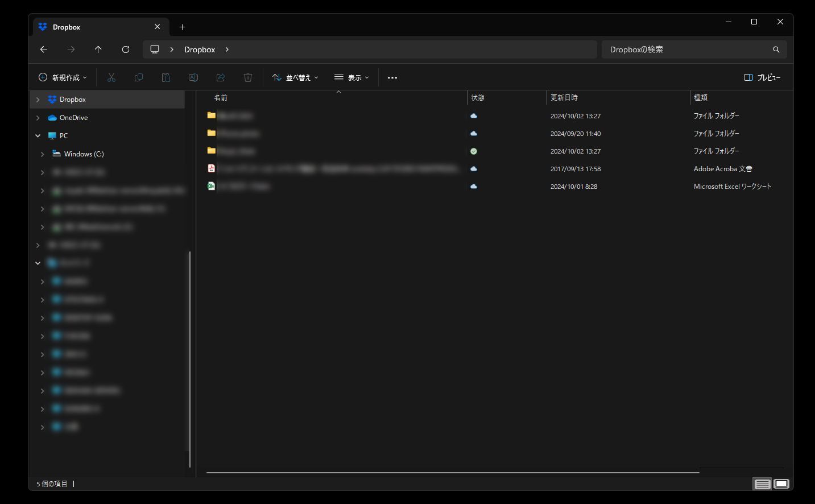The width and height of the screenshot is (815, 504).
Task: Add a new tab with plus button
Action: (x=182, y=27)
